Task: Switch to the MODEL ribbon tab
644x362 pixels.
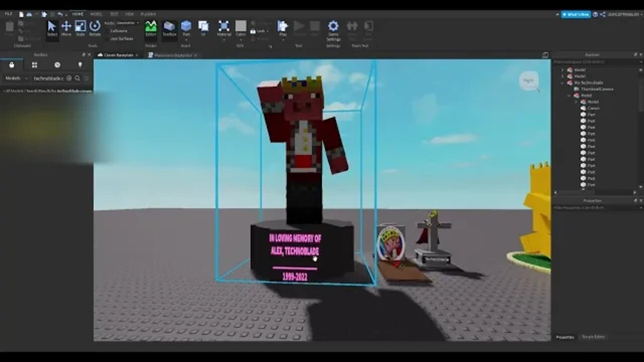Action: (96, 14)
